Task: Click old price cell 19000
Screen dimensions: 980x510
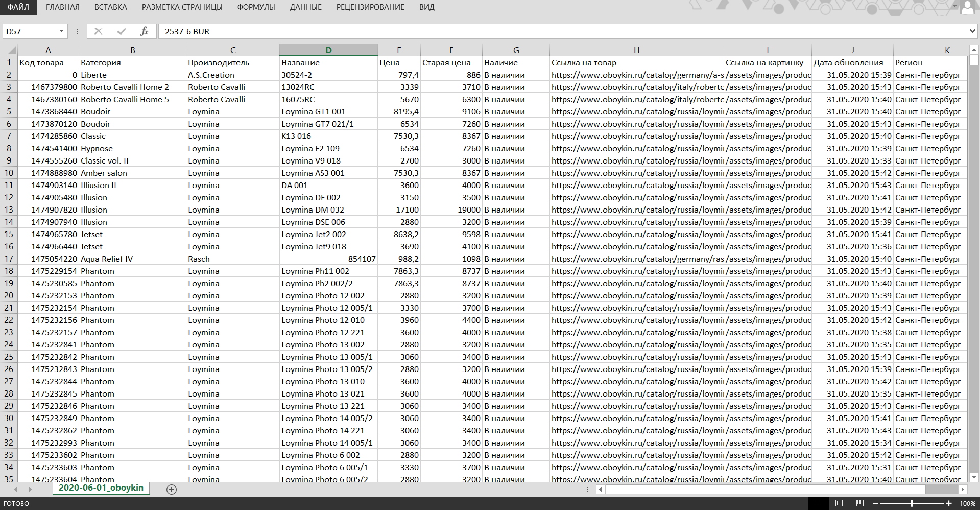Action: point(451,210)
